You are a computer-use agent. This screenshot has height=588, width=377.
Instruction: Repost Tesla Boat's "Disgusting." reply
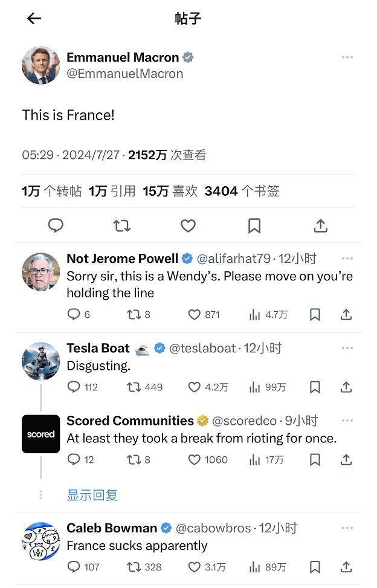click(x=134, y=387)
